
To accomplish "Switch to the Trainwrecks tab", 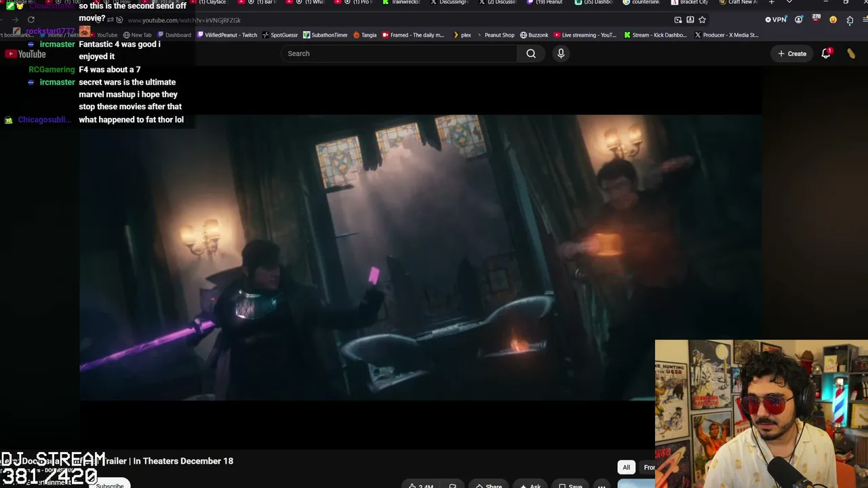I will 401,3.
